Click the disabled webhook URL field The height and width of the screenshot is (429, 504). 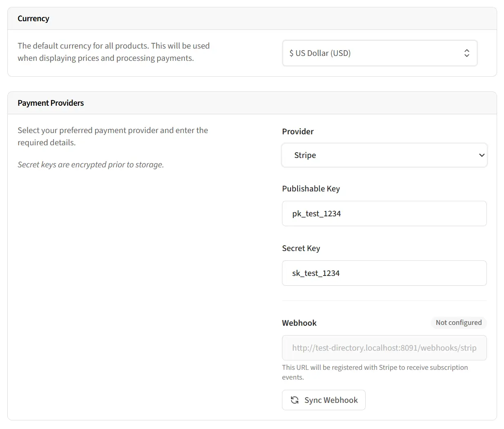tap(384, 348)
